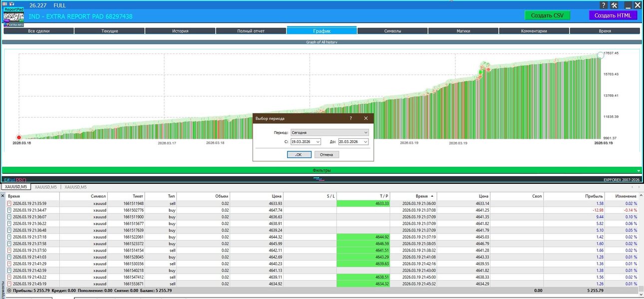Viewport: 644px width, 299px height.
Task: Open the Период dropdown showing Сегодня
Action: coord(329,133)
